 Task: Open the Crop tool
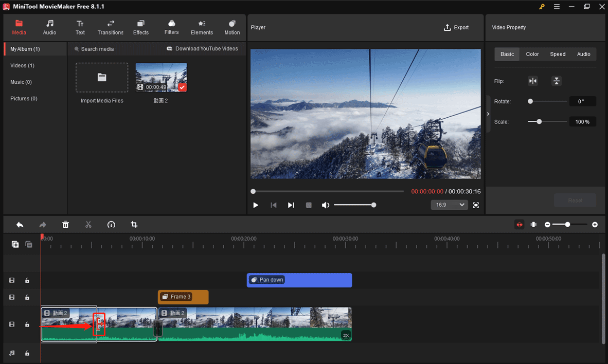(134, 225)
